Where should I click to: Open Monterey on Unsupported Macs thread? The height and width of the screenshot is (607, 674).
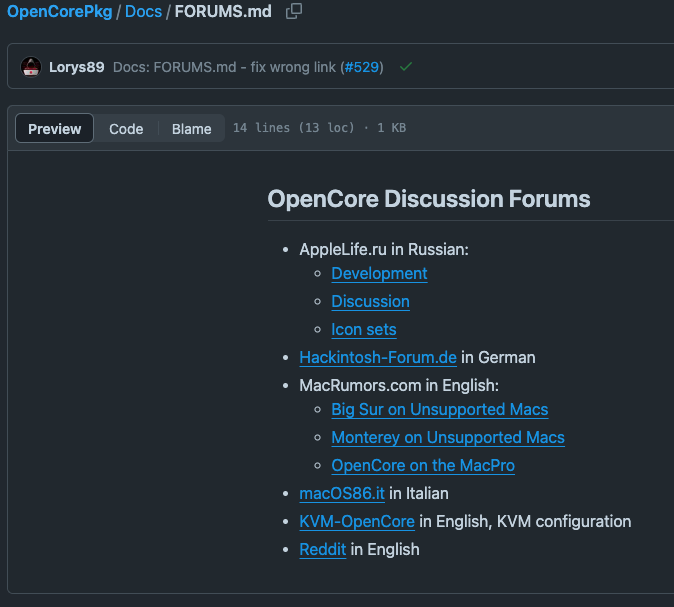(x=448, y=438)
